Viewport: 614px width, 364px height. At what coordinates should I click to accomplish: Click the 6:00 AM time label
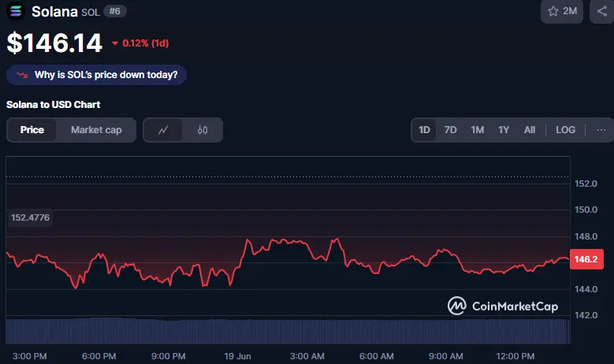[x=376, y=356]
